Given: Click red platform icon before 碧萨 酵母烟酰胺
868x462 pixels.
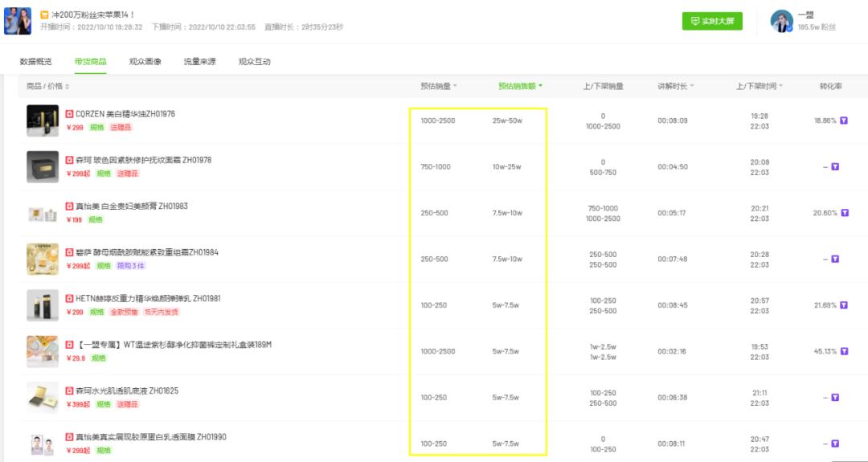Looking at the screenshot, I should 69,252.
